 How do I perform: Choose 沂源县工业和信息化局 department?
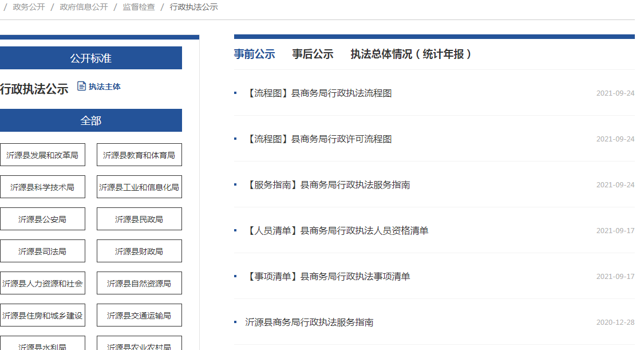pyautogui.click(x=139, y=187)
